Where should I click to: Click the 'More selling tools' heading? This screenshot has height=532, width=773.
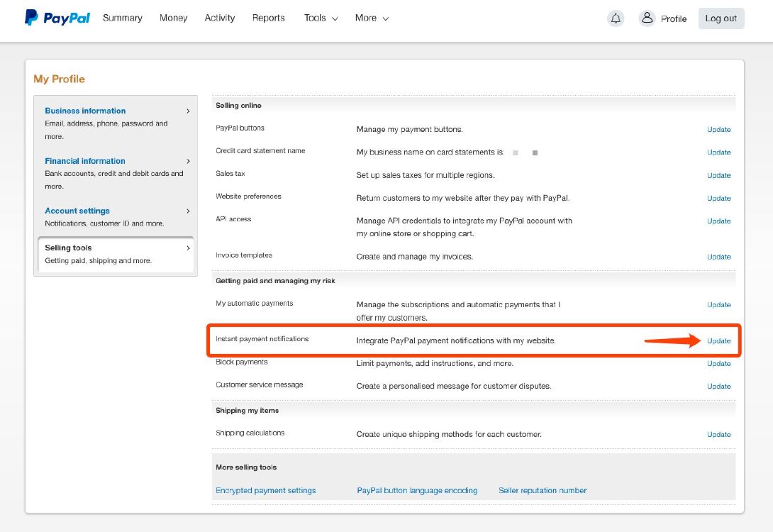(x=246, y=467)
